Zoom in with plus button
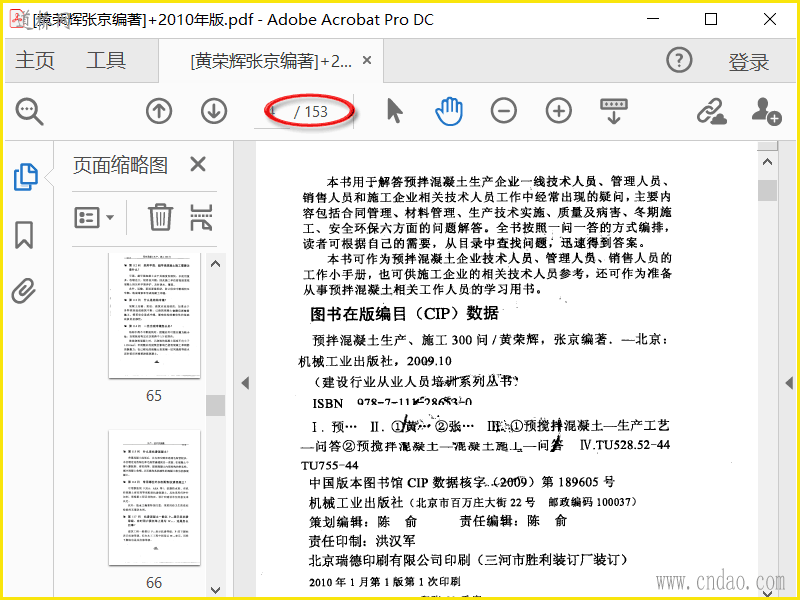 [x=559, y=111]
